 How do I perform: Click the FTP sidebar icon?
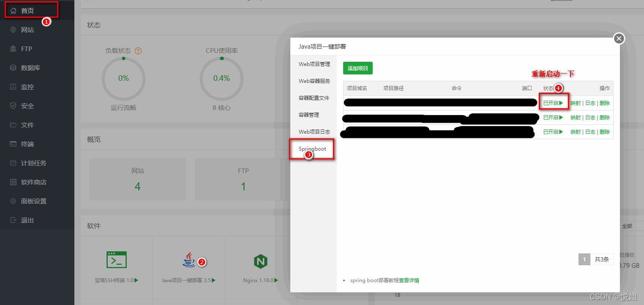(13, 49)
